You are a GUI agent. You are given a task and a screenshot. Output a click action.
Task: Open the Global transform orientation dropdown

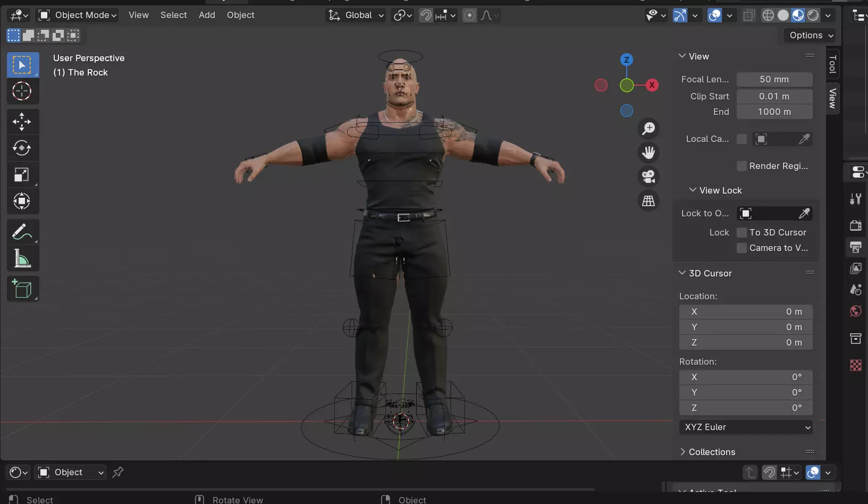(356, 15)
